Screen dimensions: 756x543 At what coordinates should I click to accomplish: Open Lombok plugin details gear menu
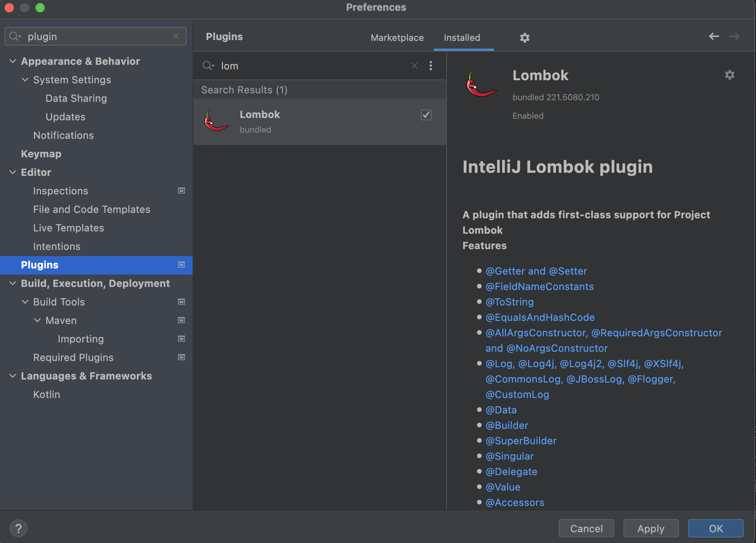click(729, 75)
